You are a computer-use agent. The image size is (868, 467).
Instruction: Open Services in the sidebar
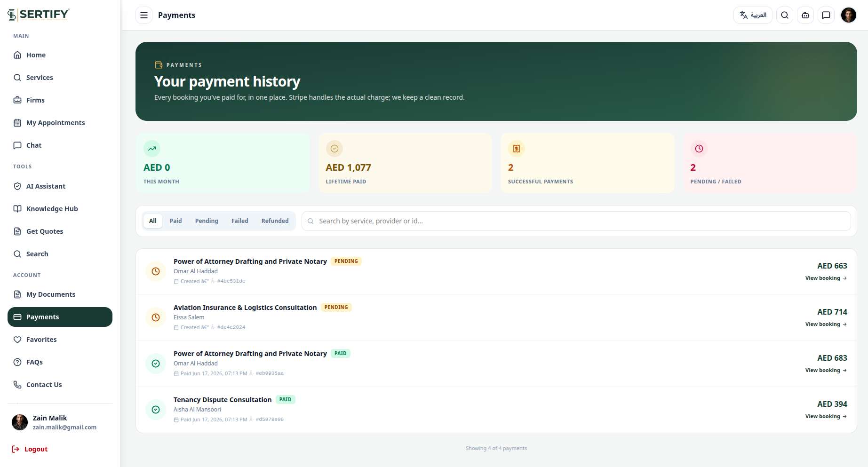[x=60, y=78]
